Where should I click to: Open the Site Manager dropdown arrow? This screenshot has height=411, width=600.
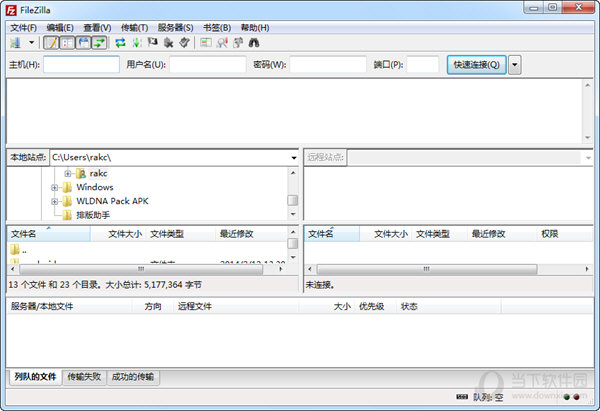coord(31,42)
